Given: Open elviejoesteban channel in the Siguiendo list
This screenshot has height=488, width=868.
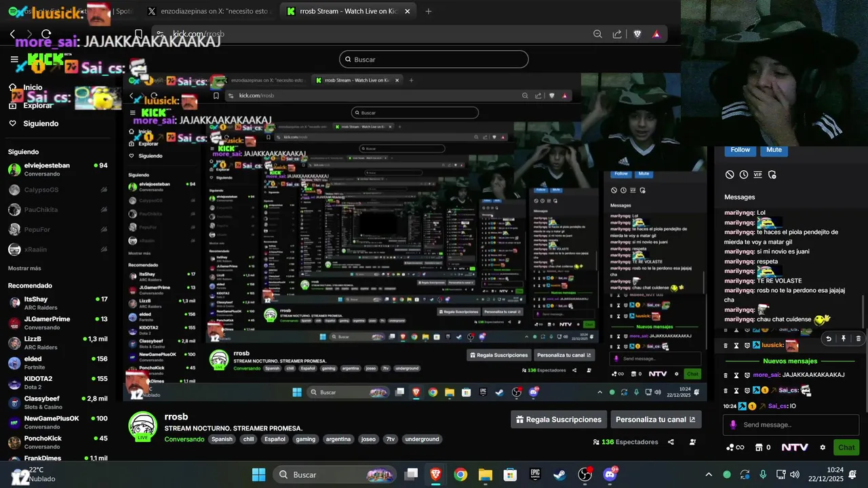Looking at the screenshot, I should tap(58, 169).
